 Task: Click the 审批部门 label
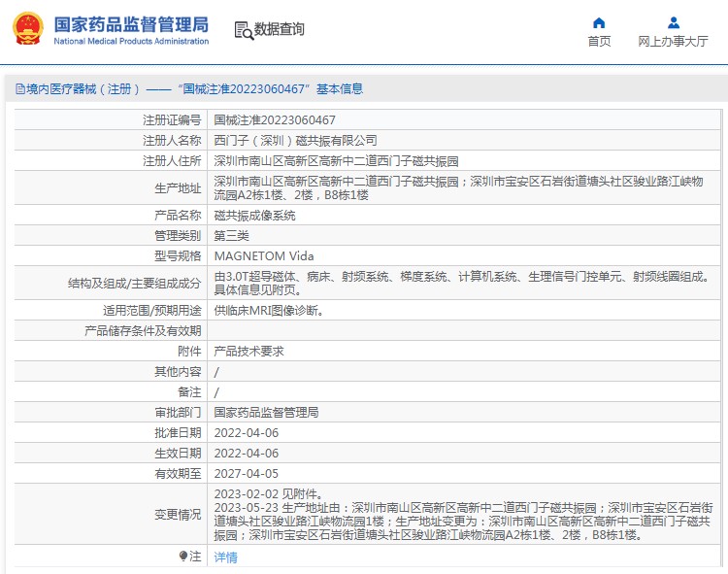[x=178, y=413]
